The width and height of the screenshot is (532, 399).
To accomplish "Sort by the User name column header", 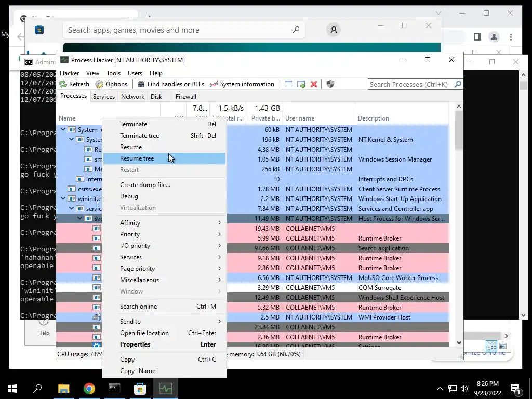I will coord(319,118).
